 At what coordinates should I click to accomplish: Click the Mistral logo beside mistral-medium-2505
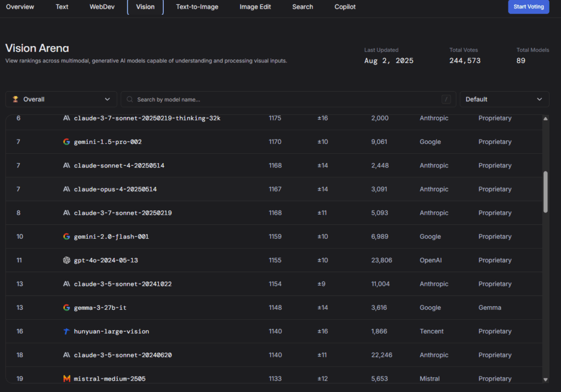(x=66, y=378)
